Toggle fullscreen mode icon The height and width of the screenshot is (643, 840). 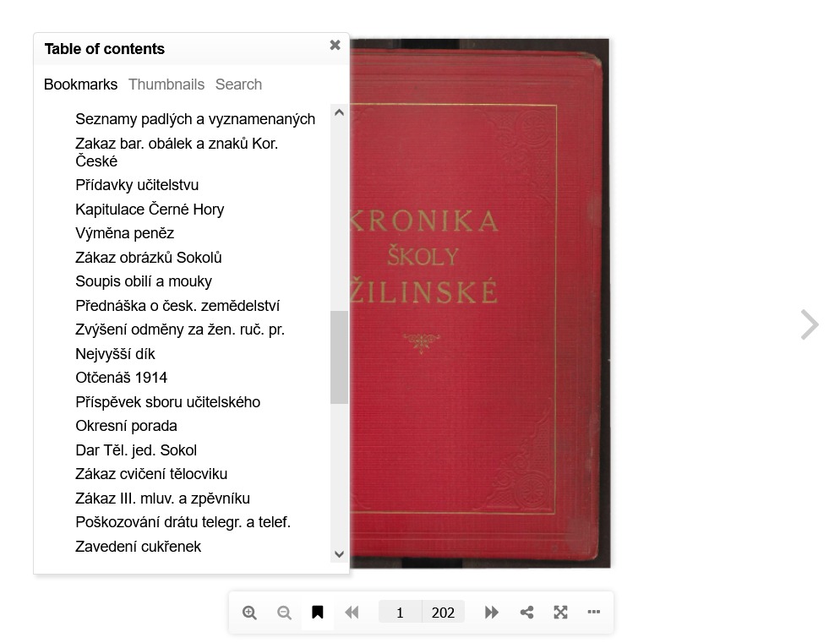tap(560, 613)
